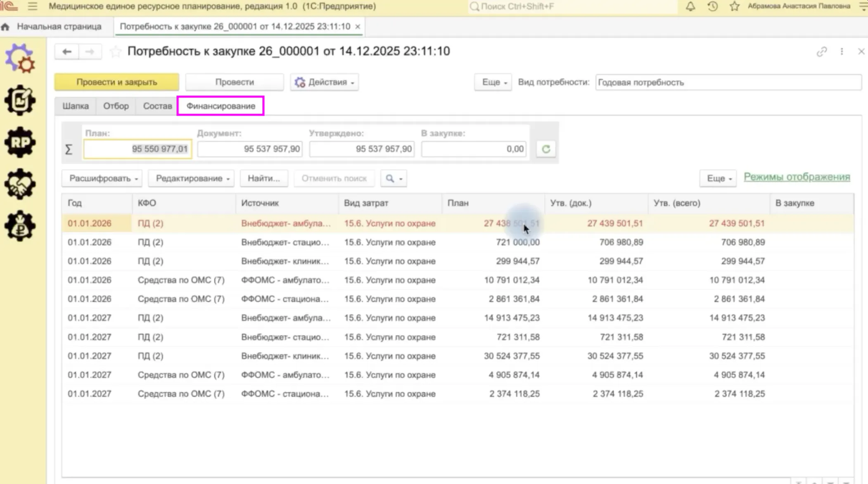This screenshot has height=484, width=868.
Task: Expand the Расшифровать dropdown
Action: pyautogui.click(x=102, y=178)
